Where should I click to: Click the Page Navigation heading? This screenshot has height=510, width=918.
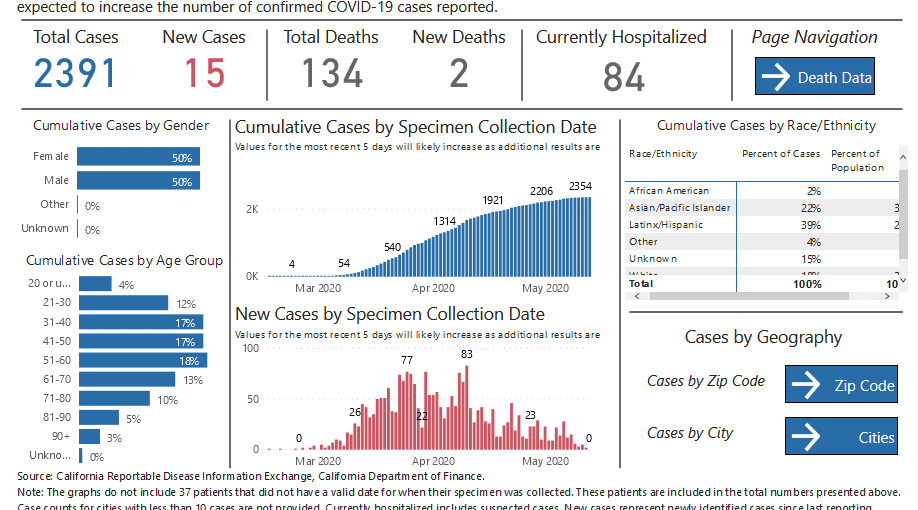point(814,37)
